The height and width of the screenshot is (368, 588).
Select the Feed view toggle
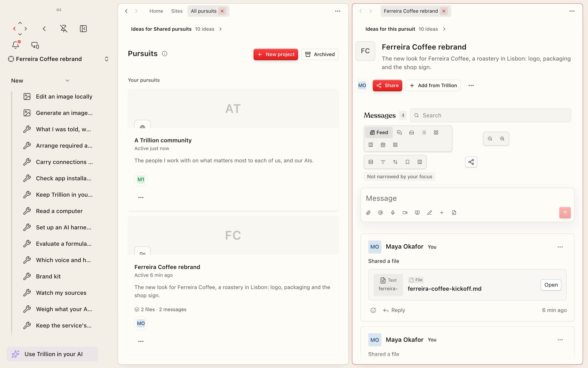(x=379, y=132)
